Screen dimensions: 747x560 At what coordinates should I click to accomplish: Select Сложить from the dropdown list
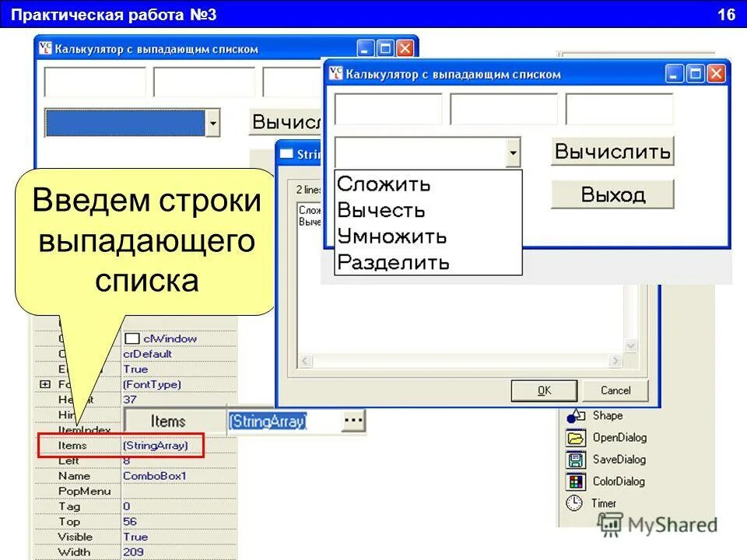coord(381,184)
